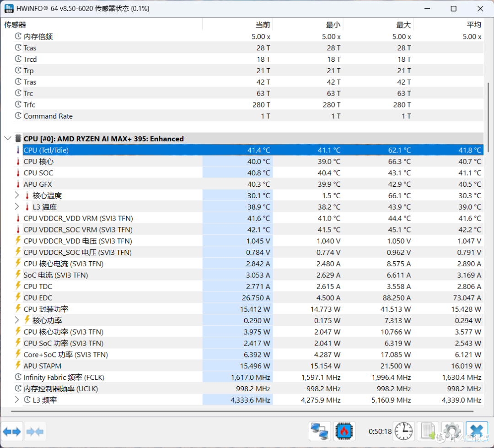Image resolution: width=494 pixels, height=448 pixels.
Task: Click the clock reset-timer icon
Action: pyautogui.click(x=403, y=431)
